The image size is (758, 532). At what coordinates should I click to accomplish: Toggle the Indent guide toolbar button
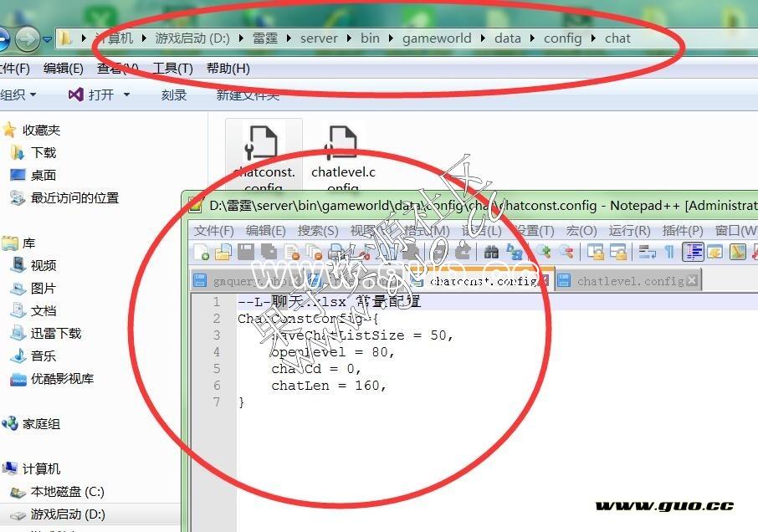(x=693, y=252)
